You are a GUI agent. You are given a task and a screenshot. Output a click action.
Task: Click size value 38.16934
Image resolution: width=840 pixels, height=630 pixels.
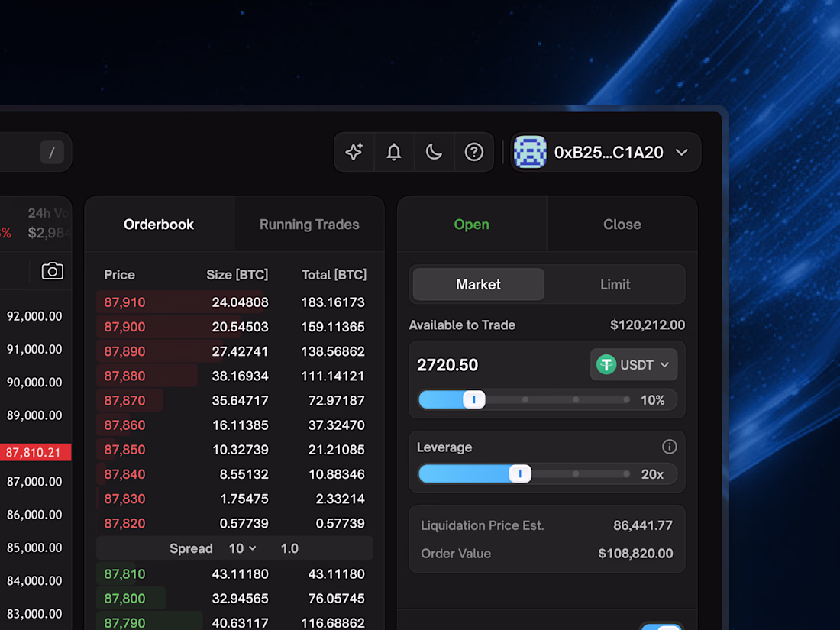coord(240,376)
